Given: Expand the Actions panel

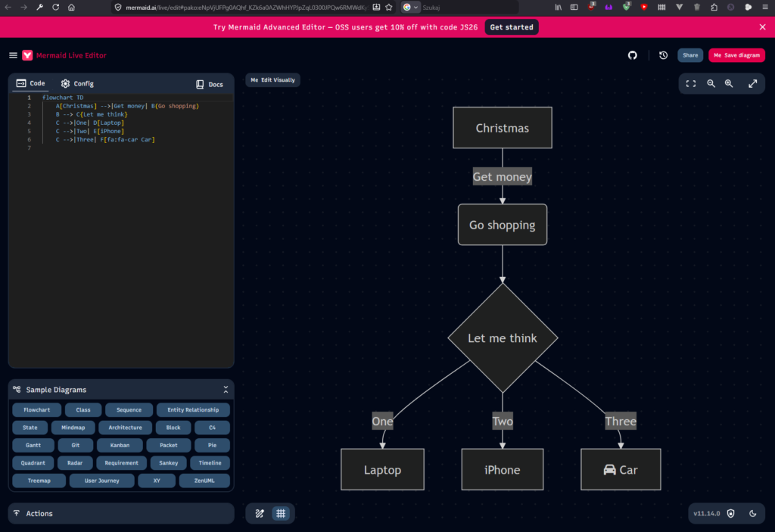Looking at the screenshot, I should pos(121,513).
